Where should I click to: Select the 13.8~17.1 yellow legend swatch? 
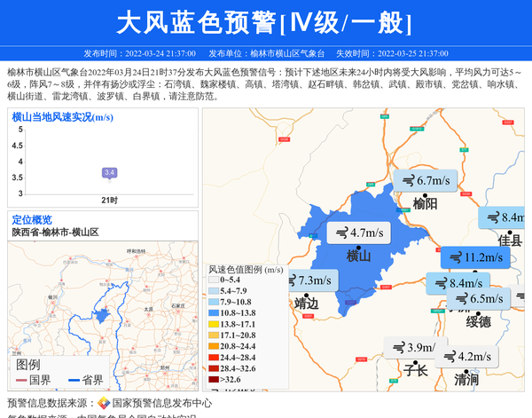click(213, 325)
